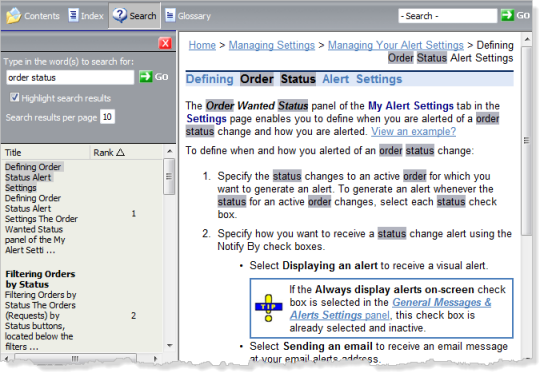Click the results list scroll-down arrow
This screenshot has width=539, height=372.
click(169, 345)
